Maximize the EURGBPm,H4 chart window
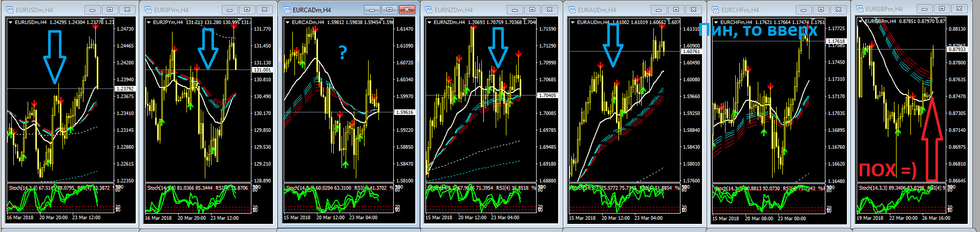980x232 pixels. tap(942, 9)
